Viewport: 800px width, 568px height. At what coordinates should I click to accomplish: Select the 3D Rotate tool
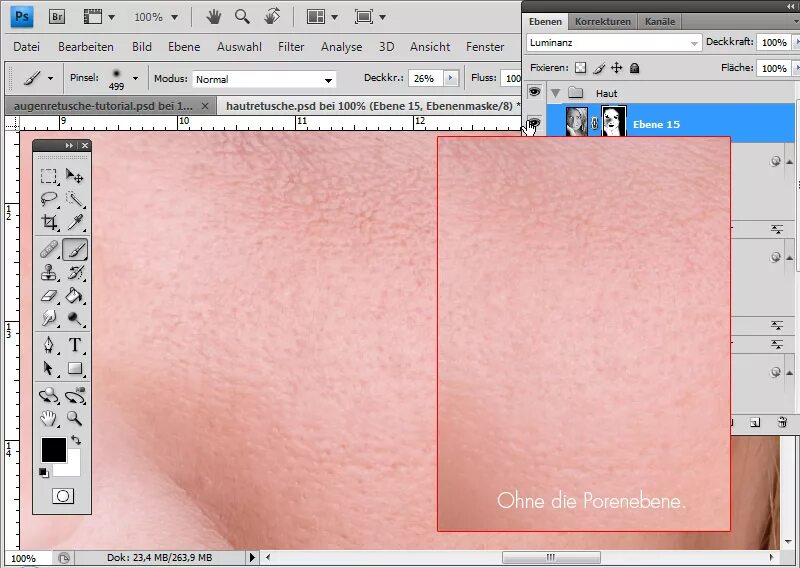[49, 395]
